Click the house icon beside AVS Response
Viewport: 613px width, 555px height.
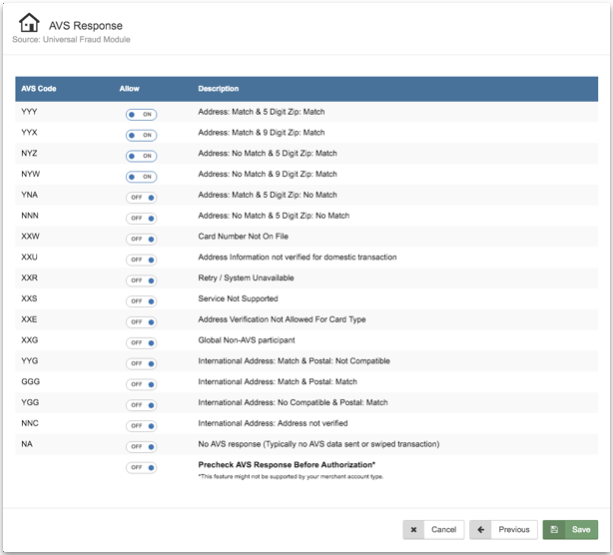(x=30, y=23)
